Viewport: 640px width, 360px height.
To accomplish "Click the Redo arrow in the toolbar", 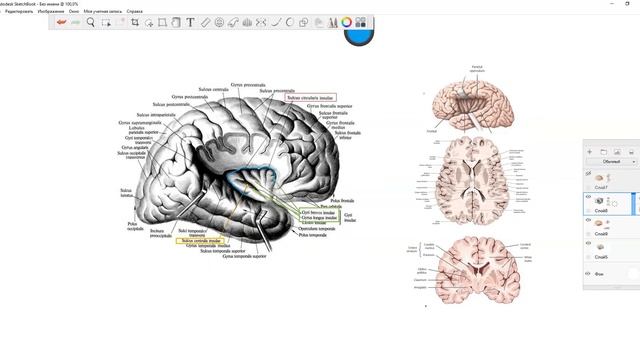I will coord(76,22).
